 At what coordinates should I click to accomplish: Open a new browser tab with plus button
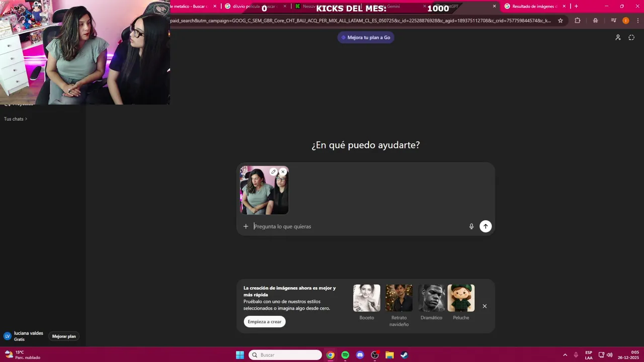click(576, 6)
